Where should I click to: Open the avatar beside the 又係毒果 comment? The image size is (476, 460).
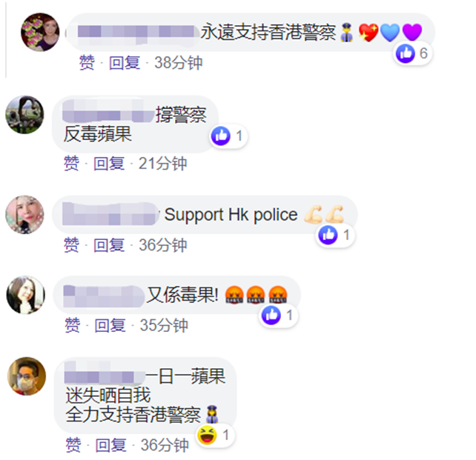26,295
